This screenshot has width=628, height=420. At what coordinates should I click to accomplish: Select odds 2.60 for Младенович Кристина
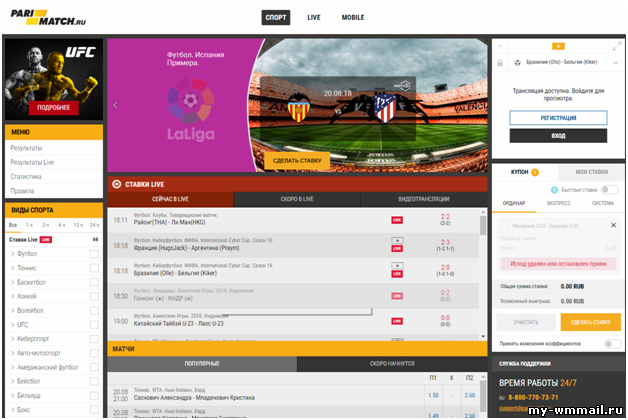point(469,395)
